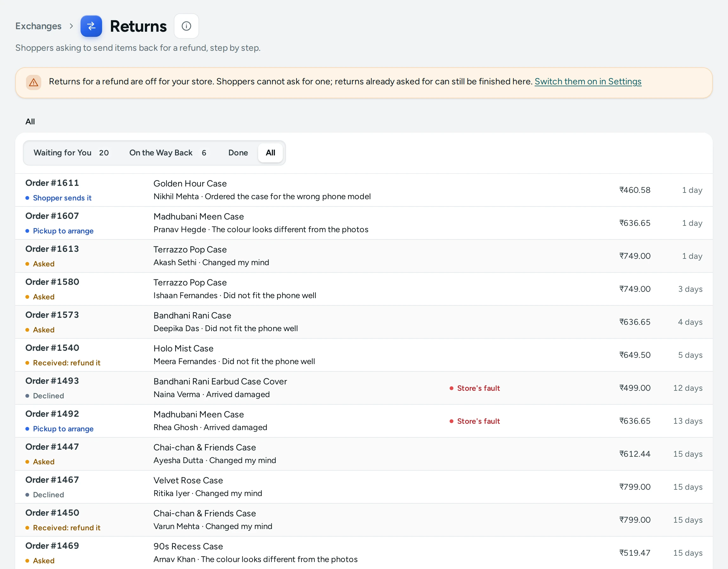Open Order #1613 by Akash Sethi

(364, 256)
